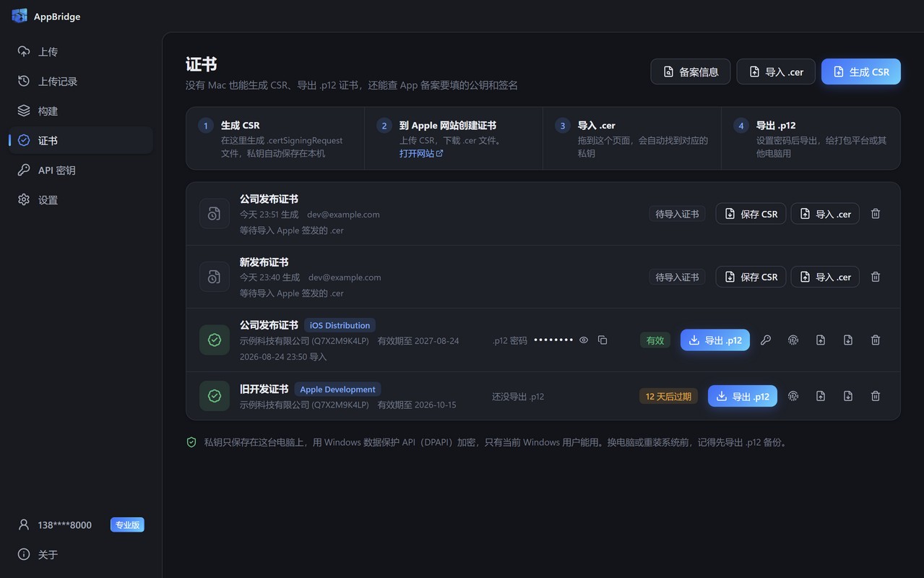Image resolution: width=924 pixels, height=578 pixels.
Task: Click the Apple Development tag
Action: (337, 389)
